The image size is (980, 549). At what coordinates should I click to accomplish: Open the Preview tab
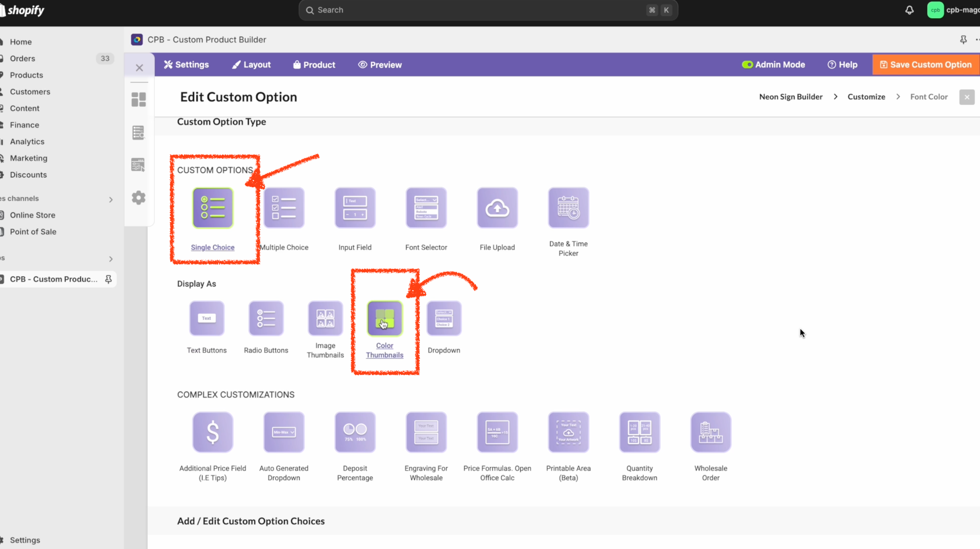click(380, 65)
